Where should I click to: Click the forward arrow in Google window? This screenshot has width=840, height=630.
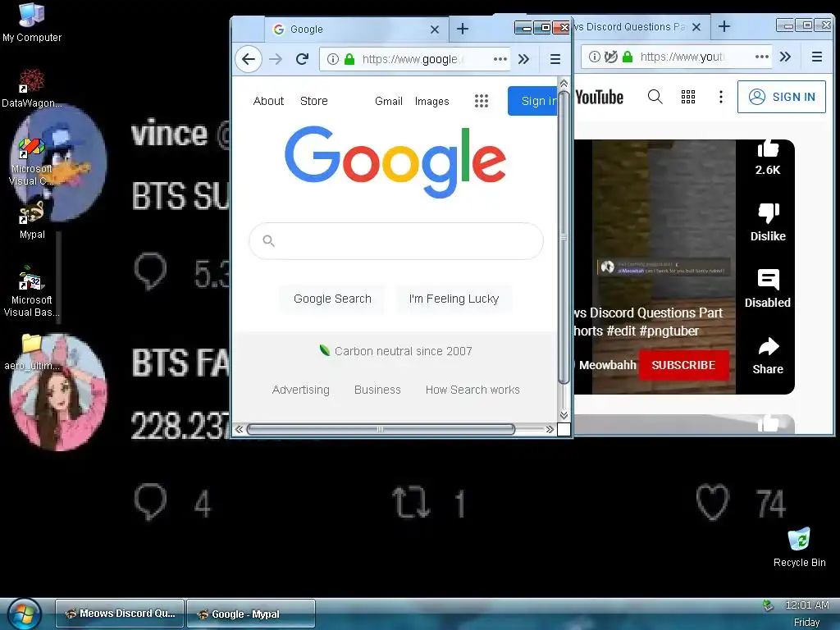click(x=276, y=59)
